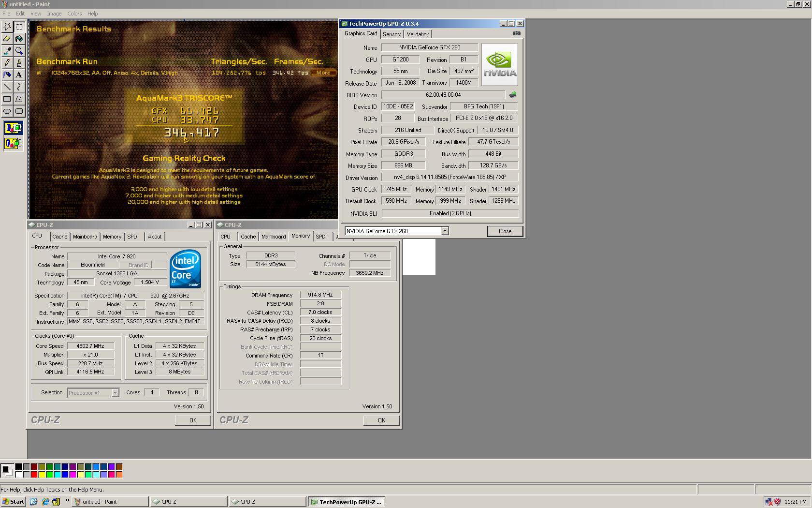Click the DRAM Frequency value 914.8 MHz

pos(320,295)
